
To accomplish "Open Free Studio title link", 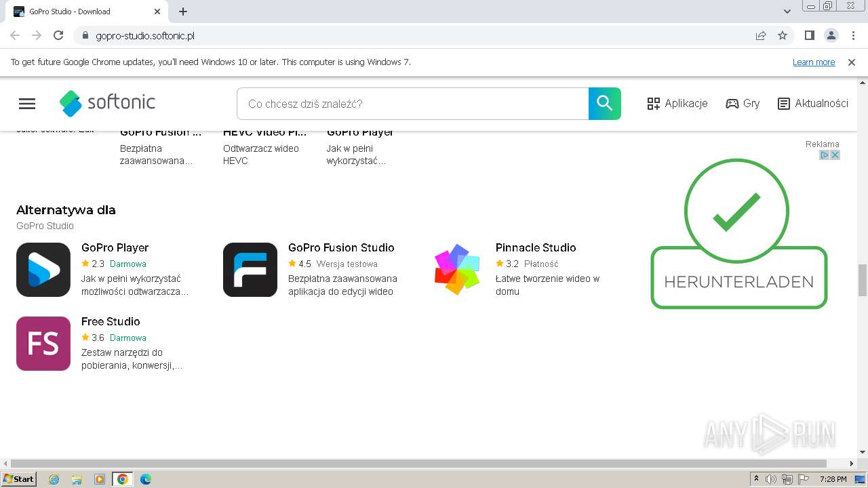I will 111,321.
